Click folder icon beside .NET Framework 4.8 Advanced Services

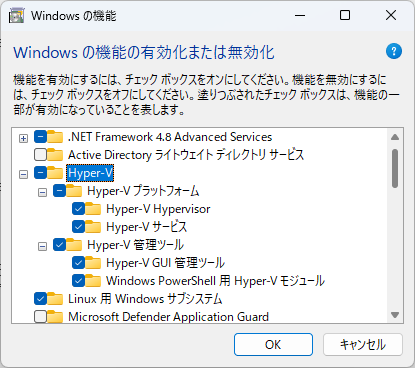point(55,137)
